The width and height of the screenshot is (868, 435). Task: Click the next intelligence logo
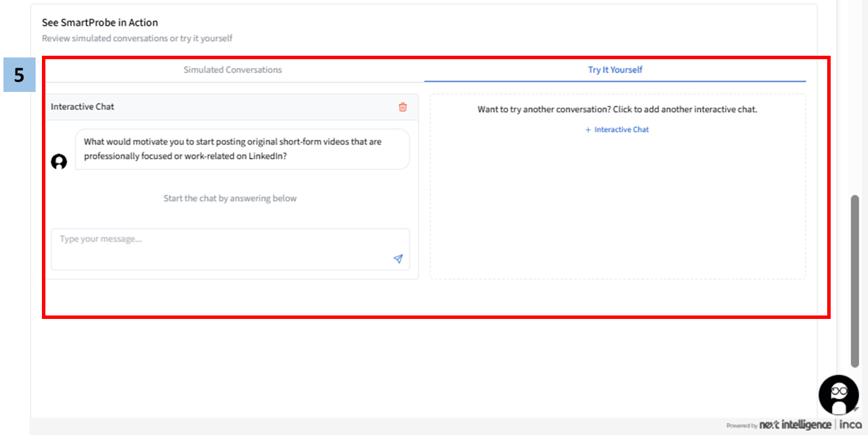[795, 425]
